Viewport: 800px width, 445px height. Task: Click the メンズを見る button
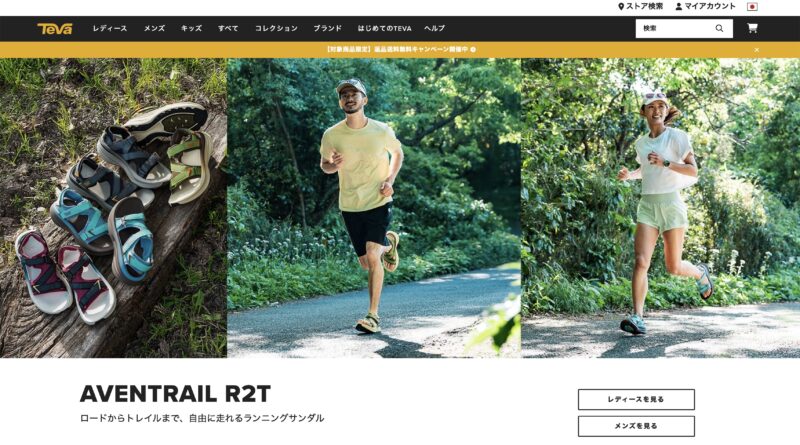click(636, 426)
